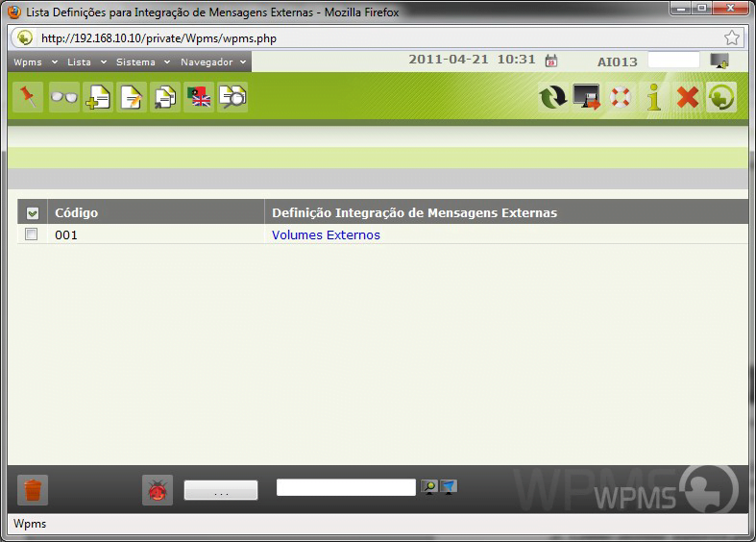Click the yellow info icon
The image size is (756, 542).
tap(654, 97)
